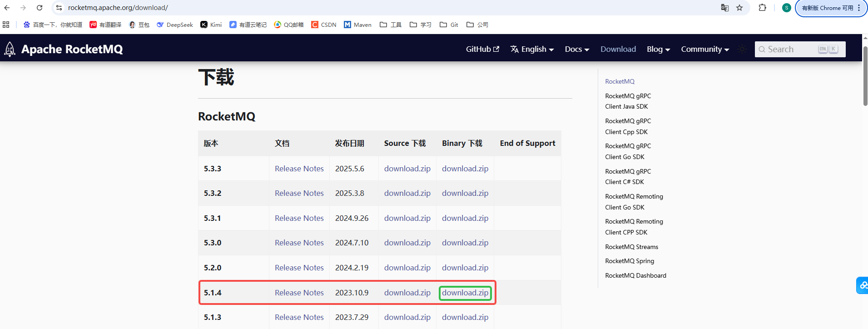868x329 pixels.
Task: Open the 公司 bookmark folder
Action: pos(477,25)
